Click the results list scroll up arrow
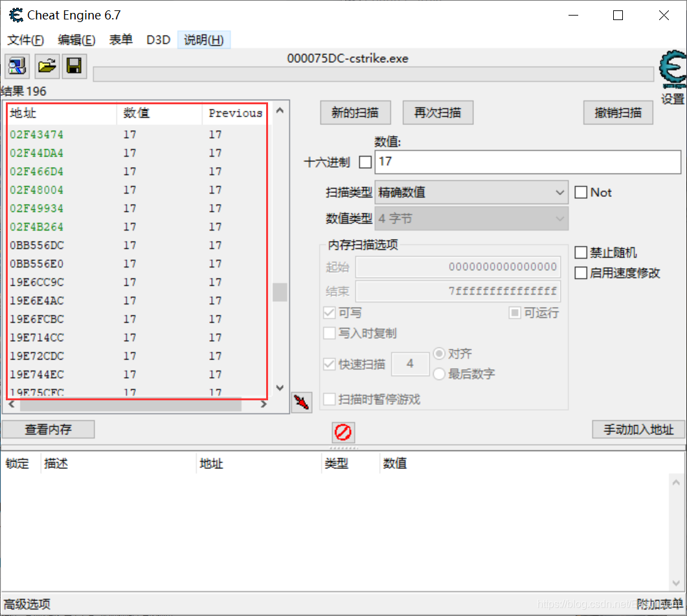The width and height of the screenshot is (687, 616). point(280,111)
